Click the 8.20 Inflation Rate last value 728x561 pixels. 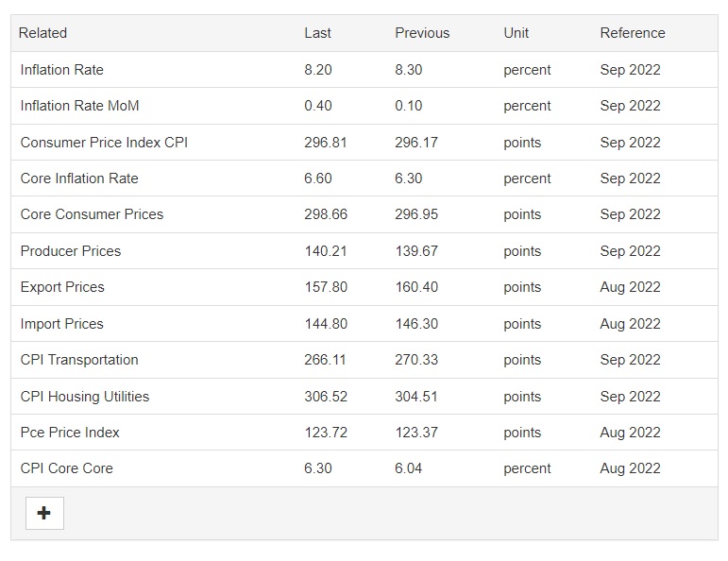point(318,70)
